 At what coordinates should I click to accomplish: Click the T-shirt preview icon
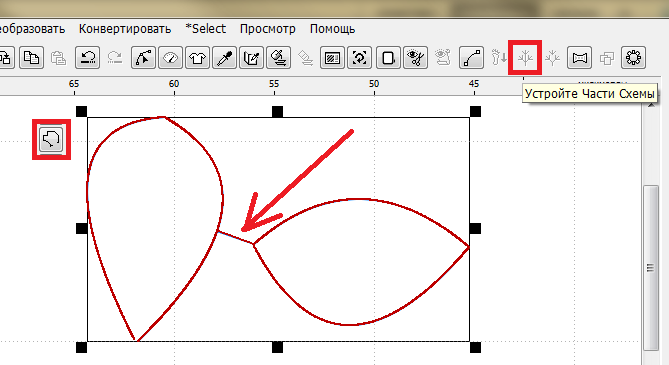[x=197, y=58]
